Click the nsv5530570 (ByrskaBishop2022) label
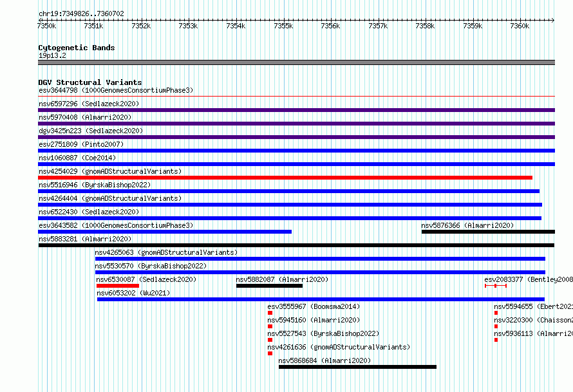The height and width of the screenshot is (392, 573). pos(151,266)
